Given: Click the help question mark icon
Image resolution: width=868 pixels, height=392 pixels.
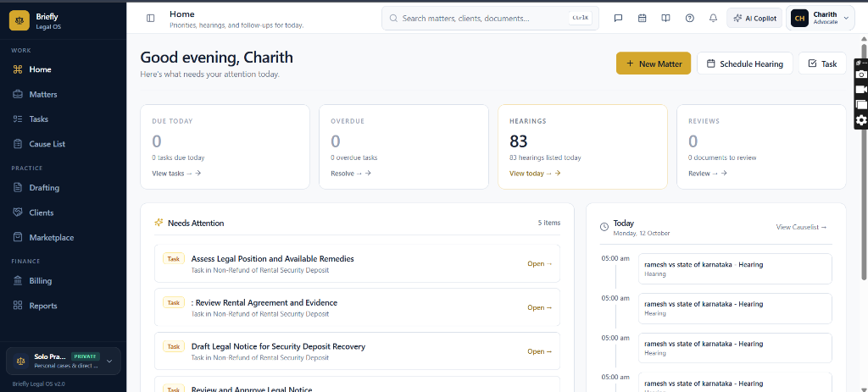Looking at the screenshot, I should pos(690,19).
